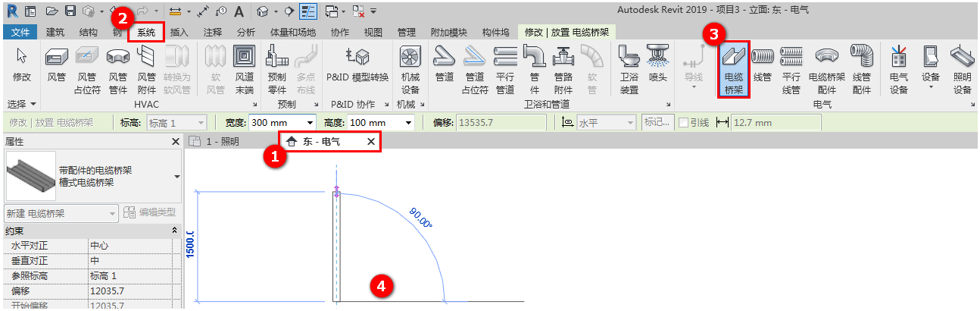The height and width of the screenshot is (311, 980).
Task: Open the P&ID Modeler (P&ID 模型转换) tool
Action: tap(357, 64)
